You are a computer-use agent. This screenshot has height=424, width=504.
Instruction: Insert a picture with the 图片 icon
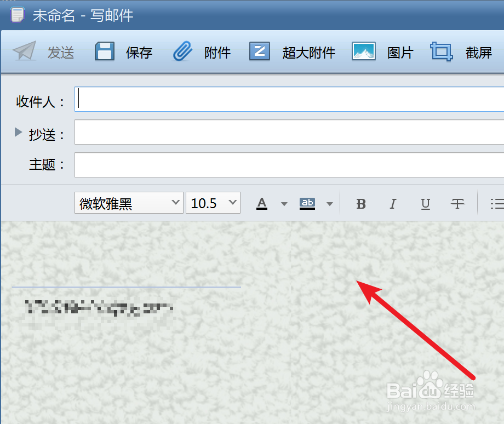364,51
